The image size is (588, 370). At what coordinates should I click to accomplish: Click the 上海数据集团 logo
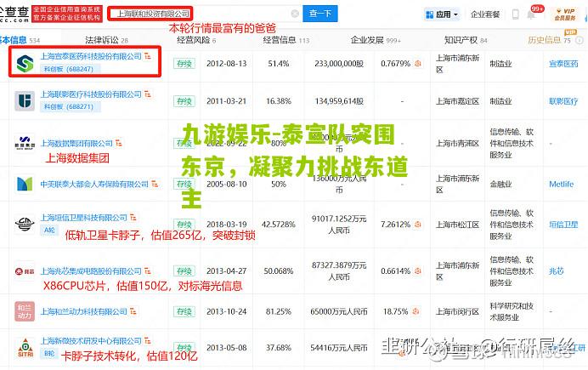pyautogui.click(x=25, y=143)
